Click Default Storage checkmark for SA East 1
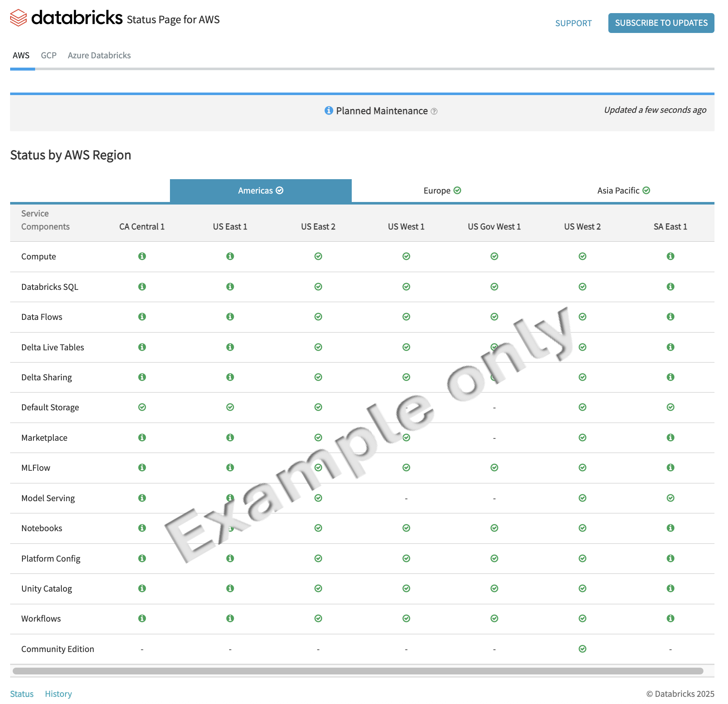Screen dimensions: 728x704 pos(670,407)
